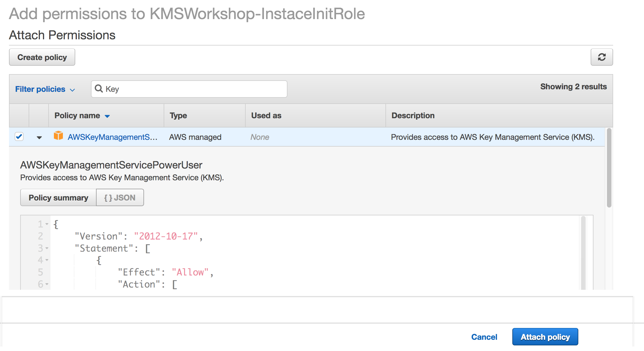The height and width of the screenshot is (351, 644).
Task: Fold JSON line 1 code block
Action: point(47,224)
